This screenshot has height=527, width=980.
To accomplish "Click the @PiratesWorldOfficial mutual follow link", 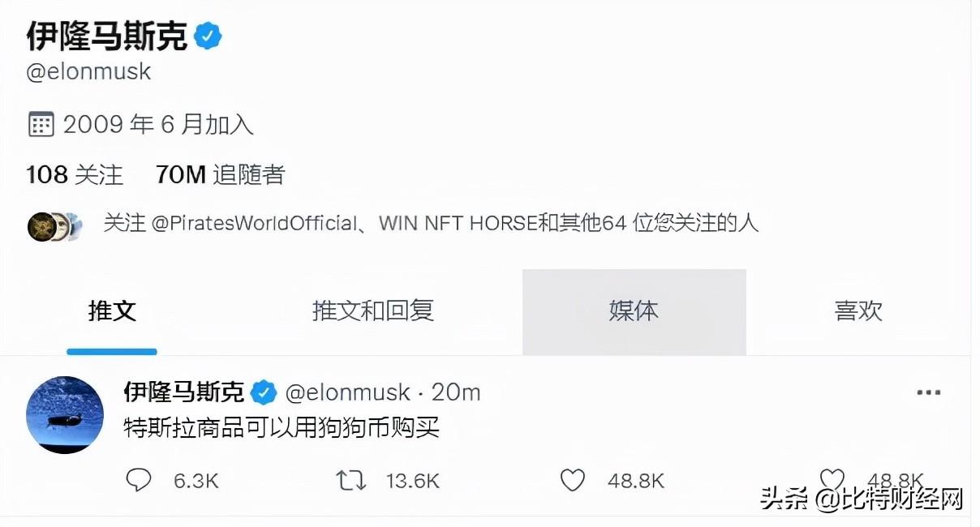I will coord(255,223).
